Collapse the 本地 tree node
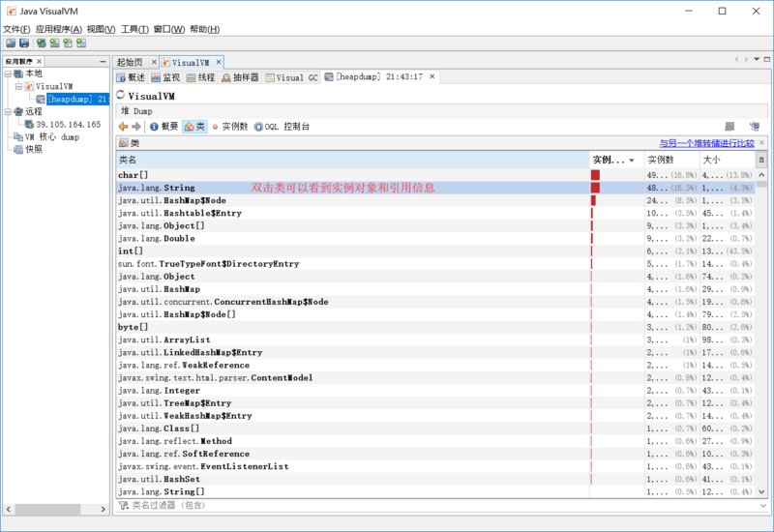The height and width of the screenshot is (532, 774). coord(8,74)
